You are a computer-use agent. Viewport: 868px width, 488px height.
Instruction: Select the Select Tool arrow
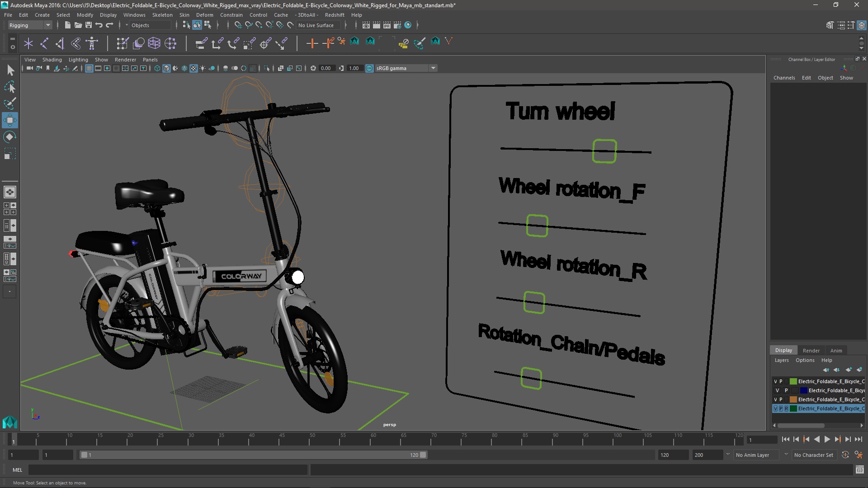pos(10,70)
